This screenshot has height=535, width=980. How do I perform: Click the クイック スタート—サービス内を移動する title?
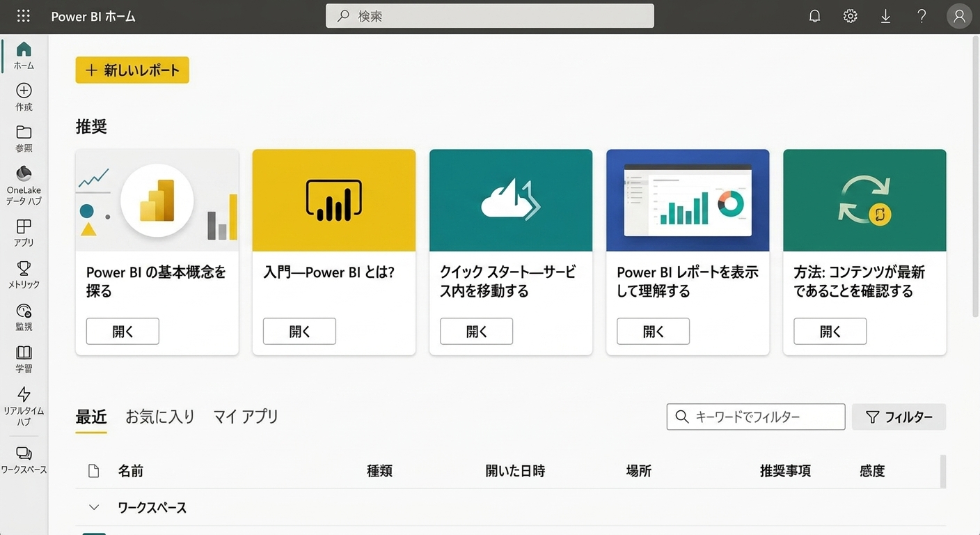point(508,281)
